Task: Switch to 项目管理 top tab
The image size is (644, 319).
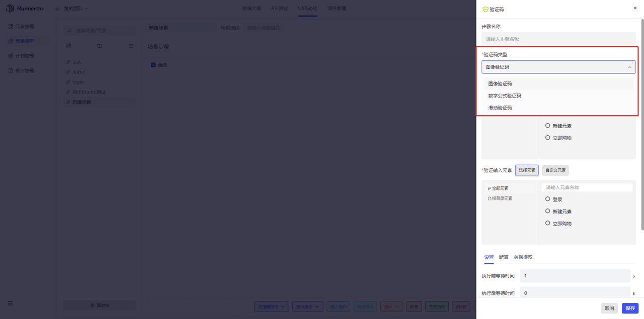Action: pyautogui.click(x=336, y=9)
